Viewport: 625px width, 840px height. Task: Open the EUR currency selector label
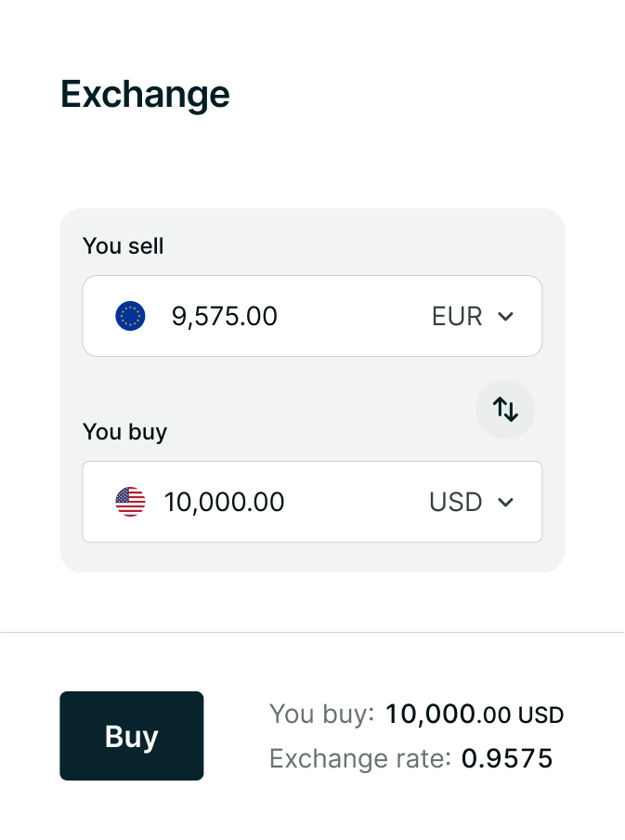pyautogui.click(x=457, y=317)
